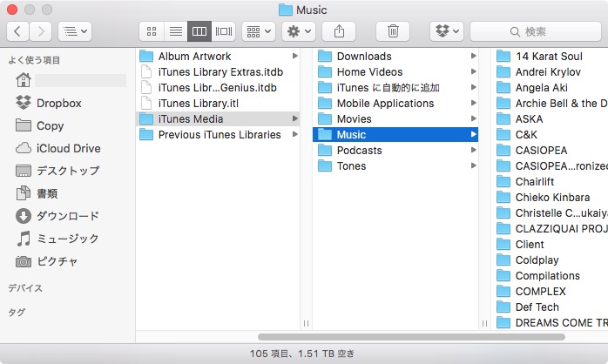Go back with the left chevron button
This screenshot has height=364, width=608.
[x=17, y=31]
